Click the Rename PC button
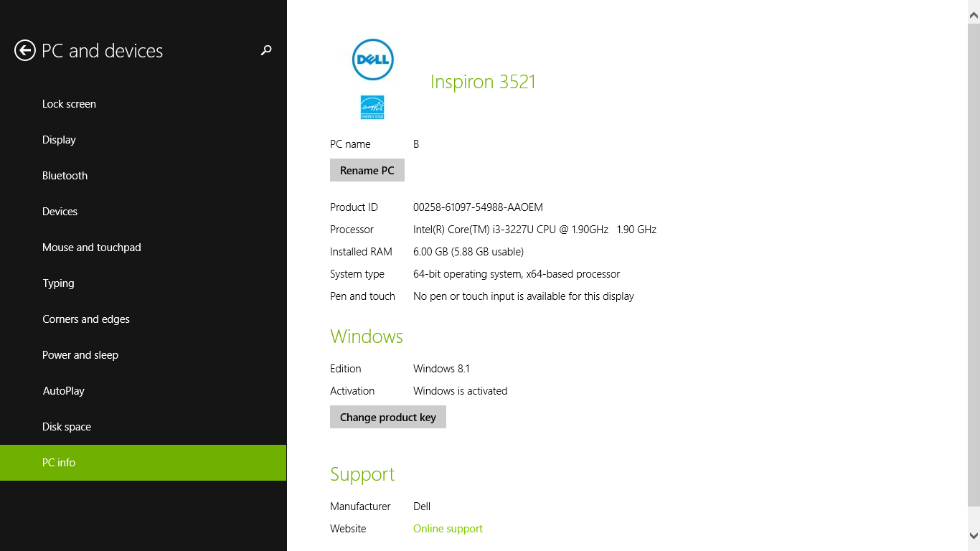 pyautogui.click(x=367, y=170)
